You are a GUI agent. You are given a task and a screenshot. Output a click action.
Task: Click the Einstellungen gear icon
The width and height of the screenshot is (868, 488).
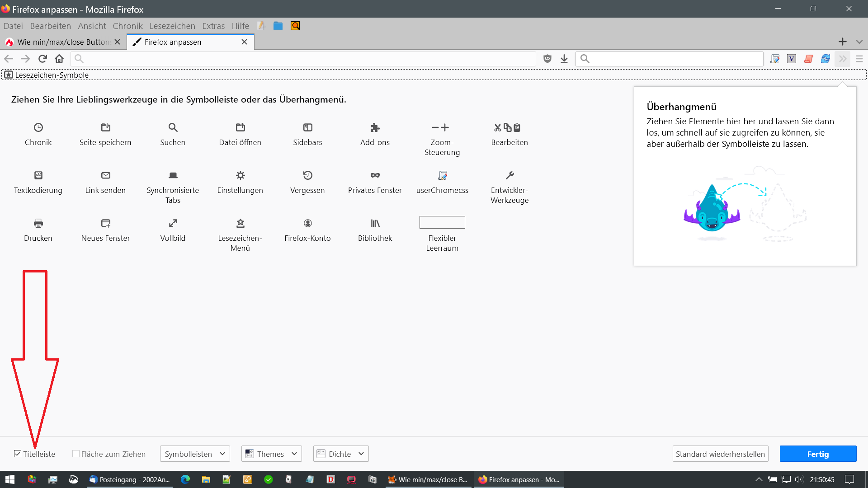tap(240, 175)
